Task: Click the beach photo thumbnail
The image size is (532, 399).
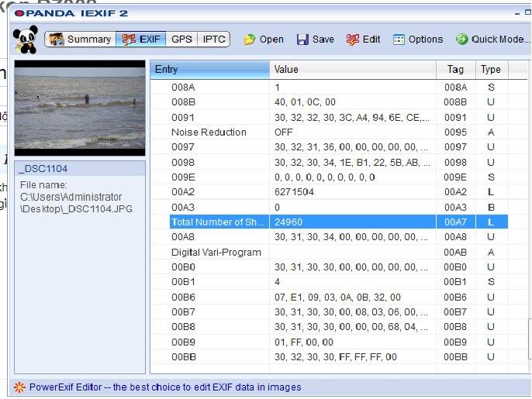Action: click(x=79, y=108)
